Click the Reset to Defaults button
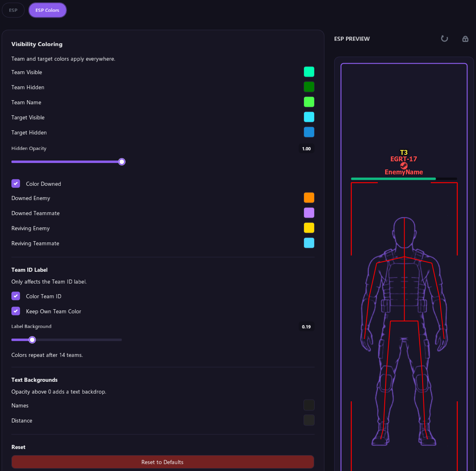Viewport: 476px width, 471px height. click(163, 462)
